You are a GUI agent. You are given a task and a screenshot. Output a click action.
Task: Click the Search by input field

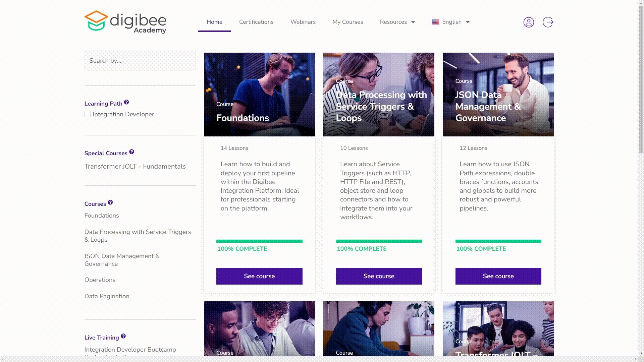pos(140,61)
